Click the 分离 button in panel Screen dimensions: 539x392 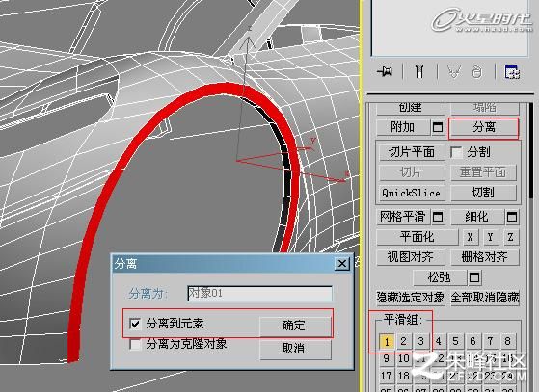pyautogui.click(x=484, y=128)
